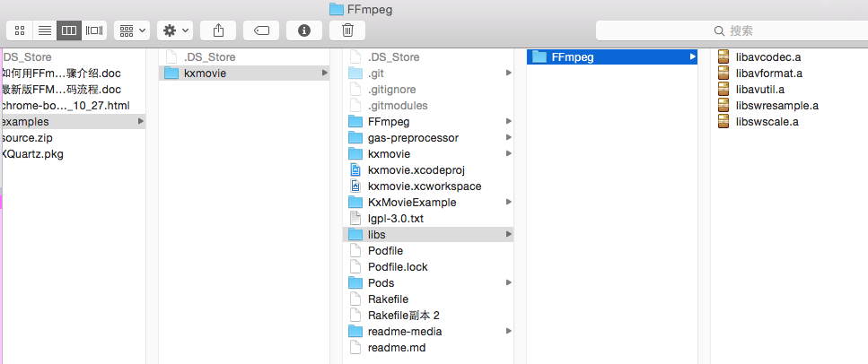Select the kxmovie.xcworkspace file icon

(355, 186)
